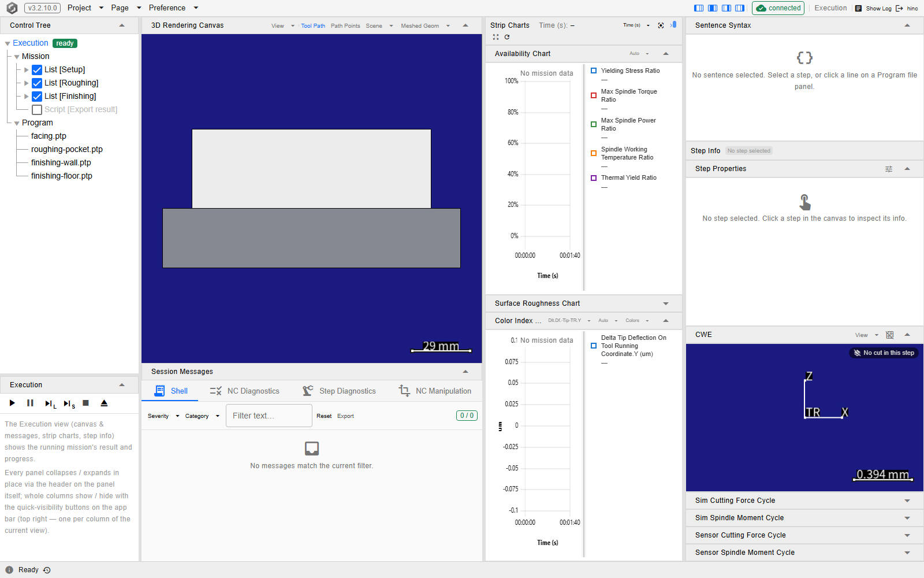This screenshot has height=578, width=924.
Task: Collapse the Mission tree node
Action: click(17, 57)
